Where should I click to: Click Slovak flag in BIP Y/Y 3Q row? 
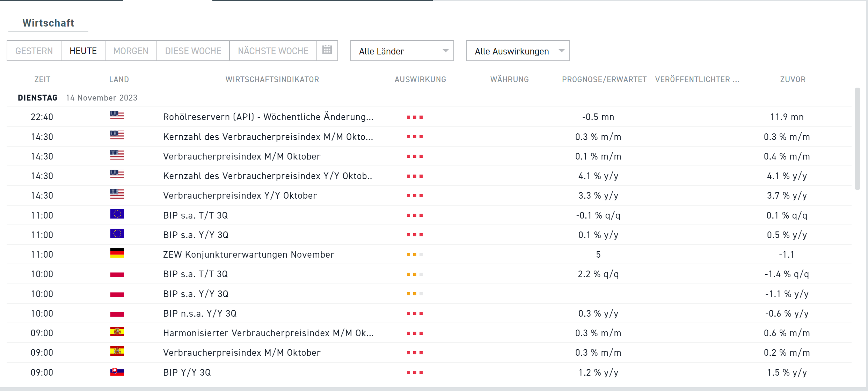(117, 372)
